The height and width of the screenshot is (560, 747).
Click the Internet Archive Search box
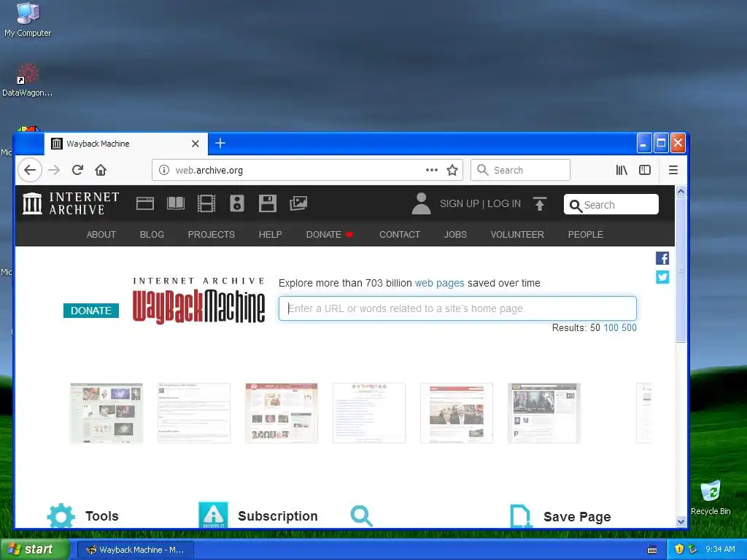point(611,205)
